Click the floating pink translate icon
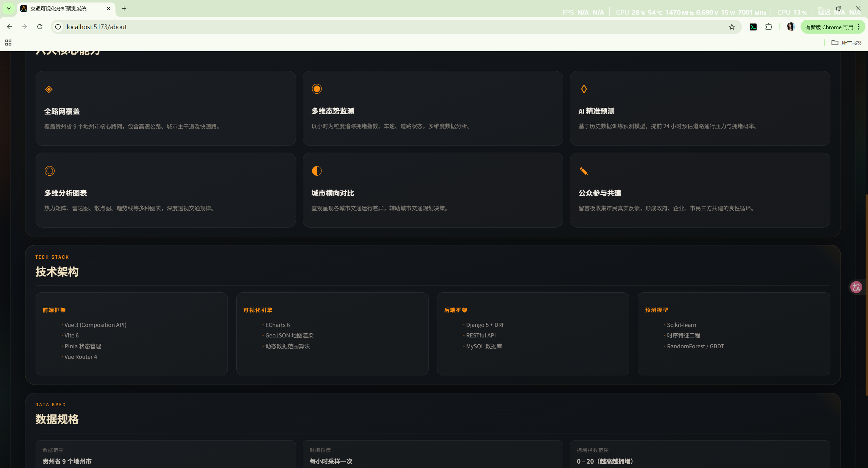Viewport: 868px width, 468px height. pyautogui.click(x=856, y=287)
